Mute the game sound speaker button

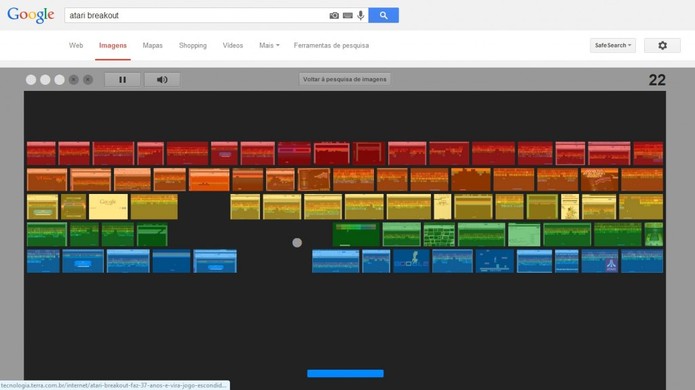click(162, 79)
